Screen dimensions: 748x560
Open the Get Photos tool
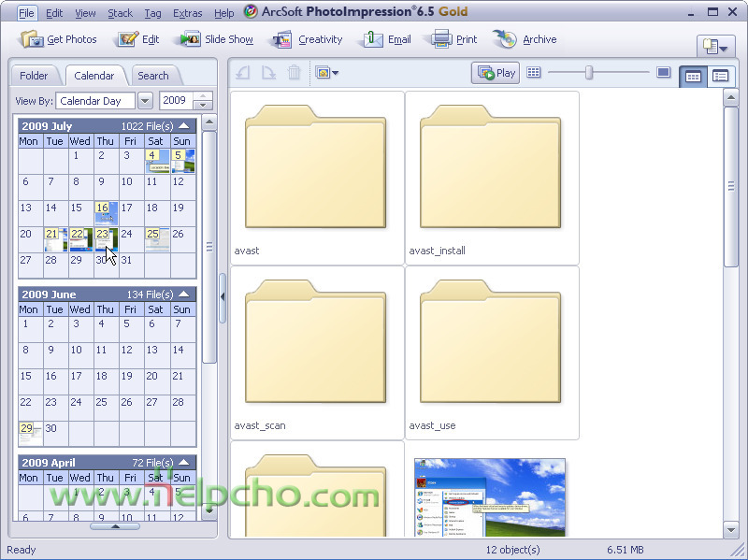point(58,39)
